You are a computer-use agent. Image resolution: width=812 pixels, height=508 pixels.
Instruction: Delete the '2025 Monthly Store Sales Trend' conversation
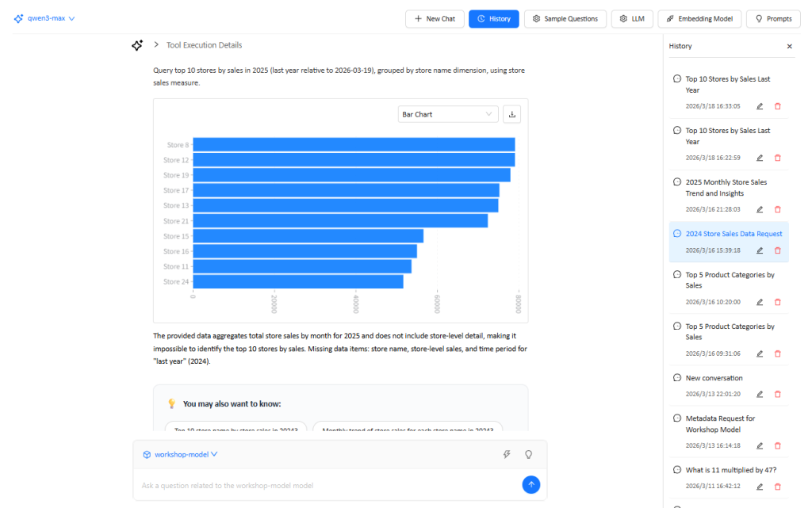coord(777,209)
